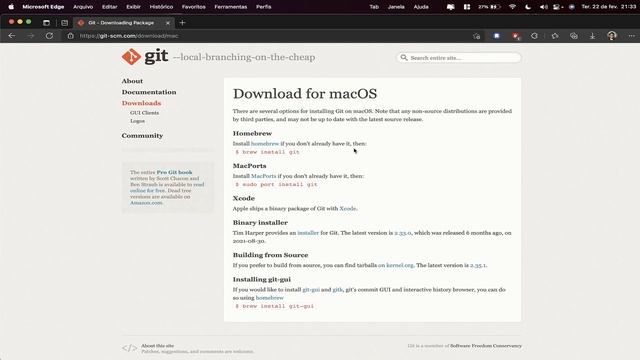This screenshot has height=360, width=640.
Task: Click the installer link under Binary installer
Action: tap(308, 233)
